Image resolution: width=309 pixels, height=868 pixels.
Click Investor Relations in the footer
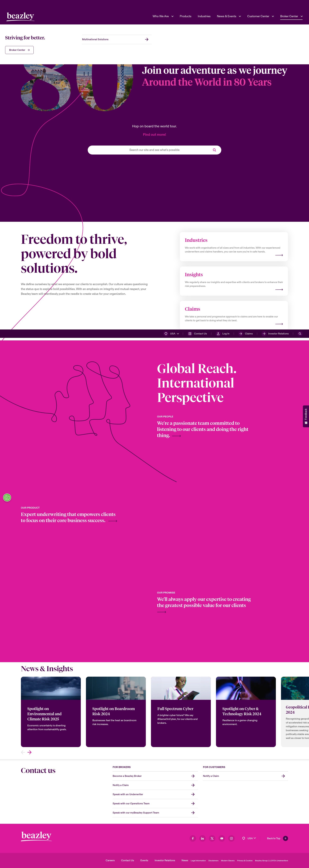click(x=165, y=860)
